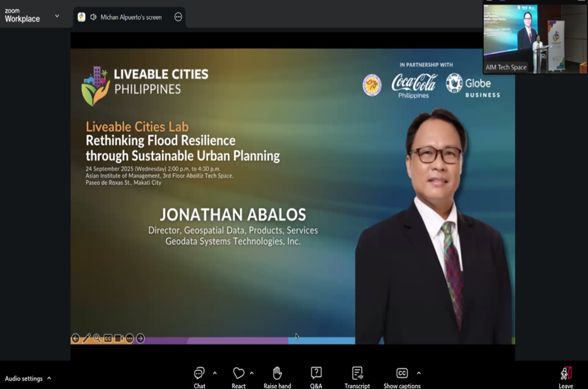The height and width of the screenshot is (389, 588).
Task: Expand the React options caret
Action: pos(252,373)
